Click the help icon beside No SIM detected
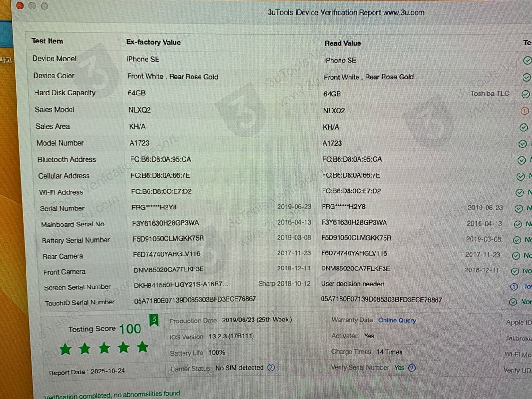The image size is (532, 399). (x=271, y=368)
